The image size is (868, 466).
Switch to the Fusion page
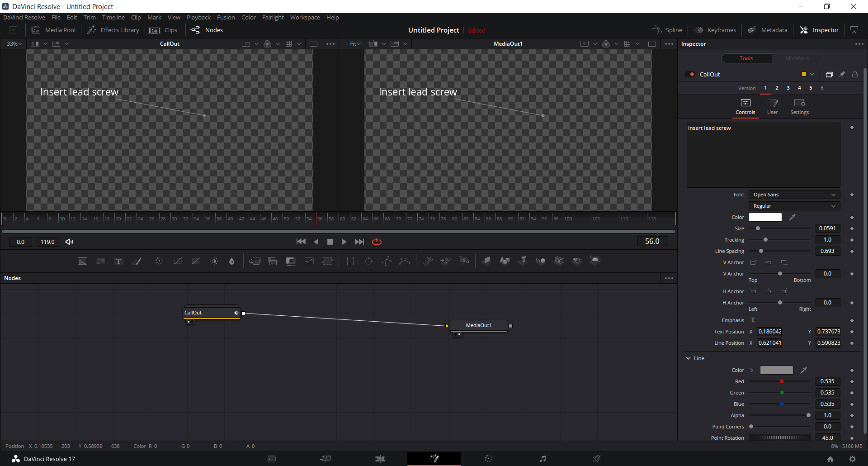(x=434, y=459)
